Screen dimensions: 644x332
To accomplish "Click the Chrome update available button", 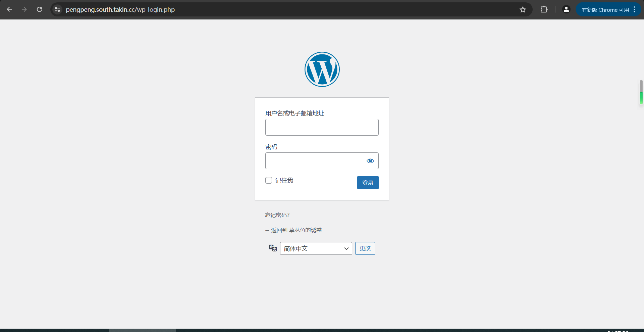I will click(605, 10).
